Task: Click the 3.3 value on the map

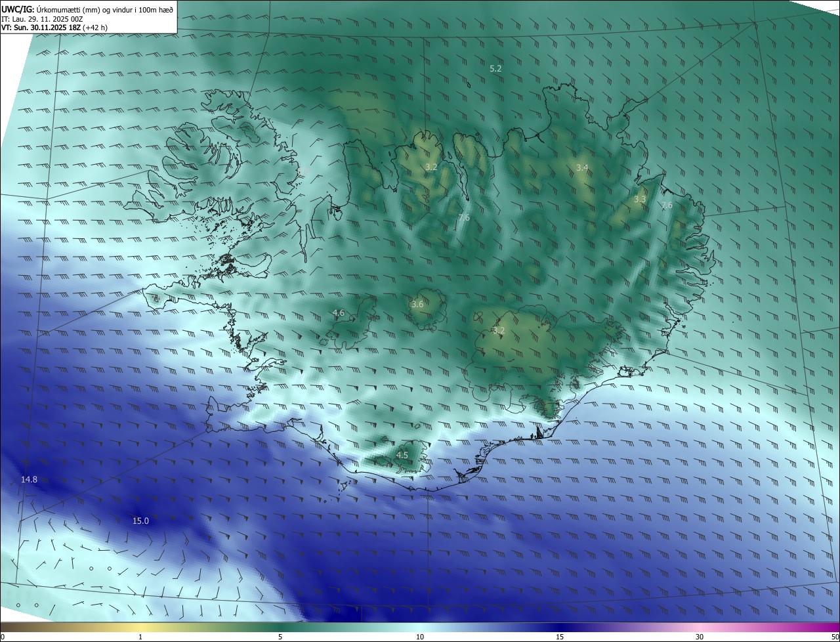Action: coord(640,199)
